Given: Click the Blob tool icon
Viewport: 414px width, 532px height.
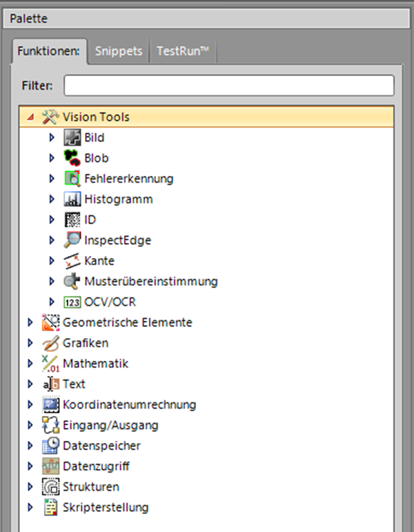Looking at the screenshot, I should [72, 158].
